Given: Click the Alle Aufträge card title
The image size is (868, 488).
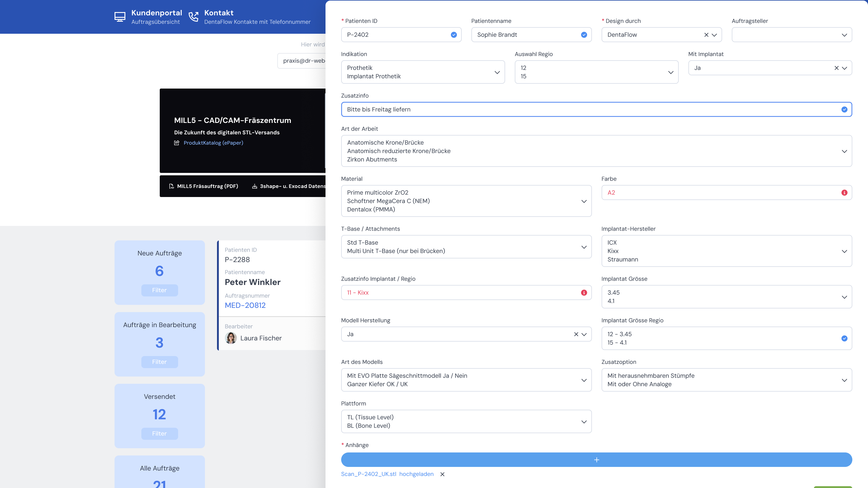Looking at the screenshot, I should 159,468.
